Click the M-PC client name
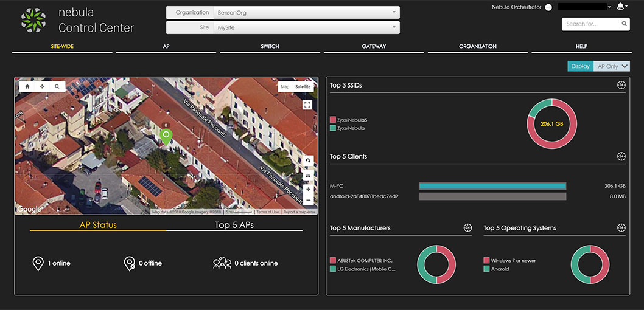The height and width of the screenshot is (310, 644). pos(337,186)
